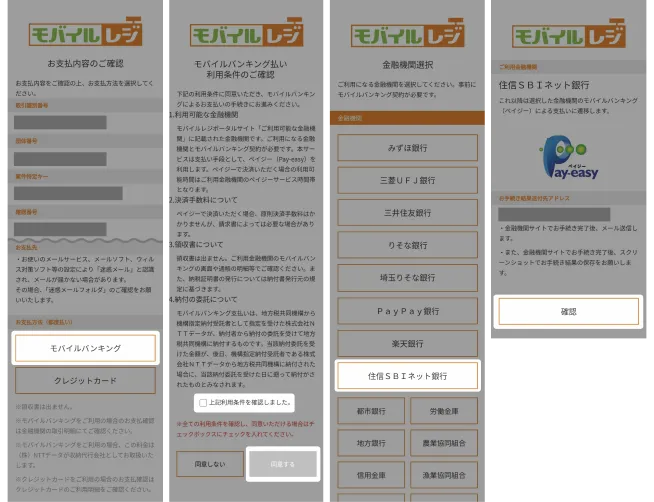The width and height of the screenshot is (654, 502).
Task: Open the 地方銀行 category
Action: point(371,443)
